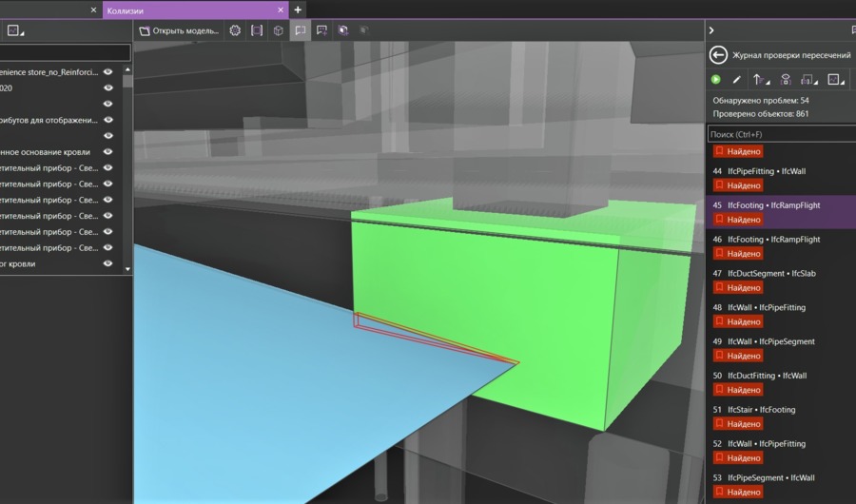Viewport: 856px width, 504px height.
Task: Toggle the highlighted comment flag toolbar icon
Action: [x=300, y=30]
